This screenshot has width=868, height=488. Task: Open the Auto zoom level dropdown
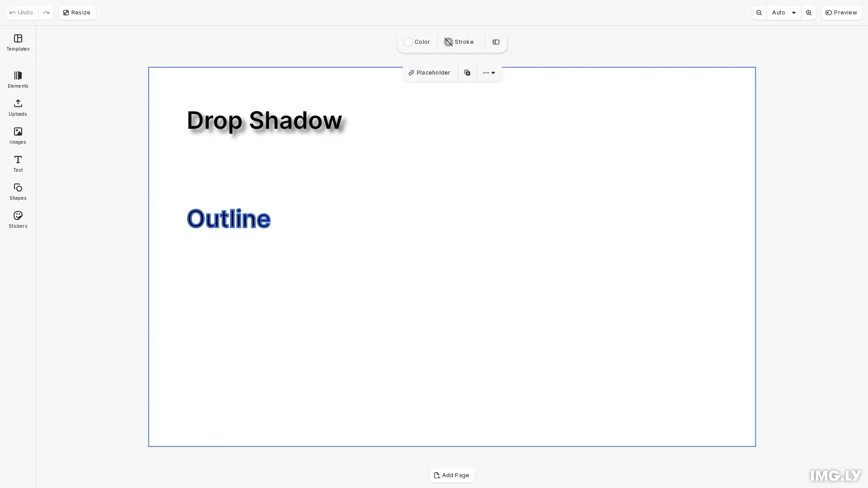(x=783, y=13)
